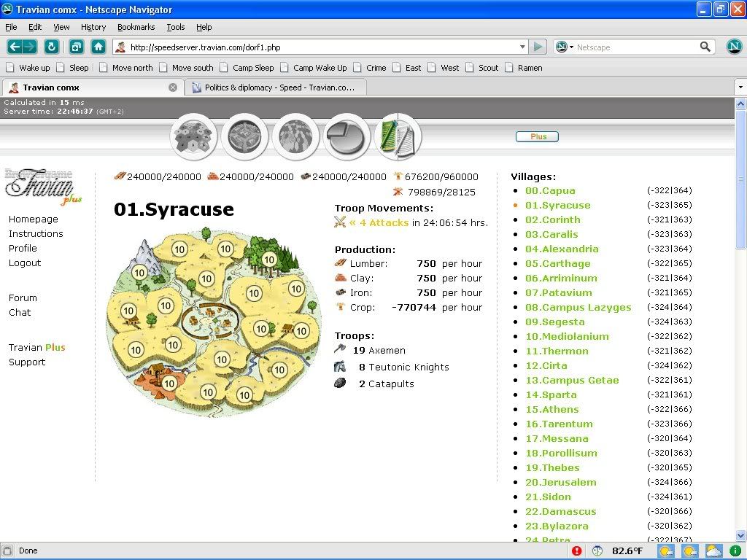Open the Travian map icon
This screenshot has height=560, width=747.
[x=295, y=137]
